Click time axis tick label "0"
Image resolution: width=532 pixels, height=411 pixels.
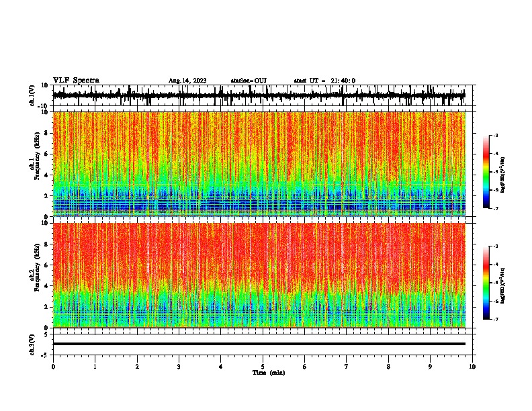pos(53,367)
